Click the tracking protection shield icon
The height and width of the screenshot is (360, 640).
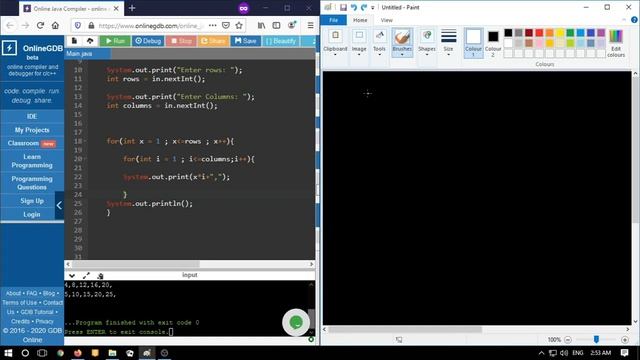click(x=78, y=25)
